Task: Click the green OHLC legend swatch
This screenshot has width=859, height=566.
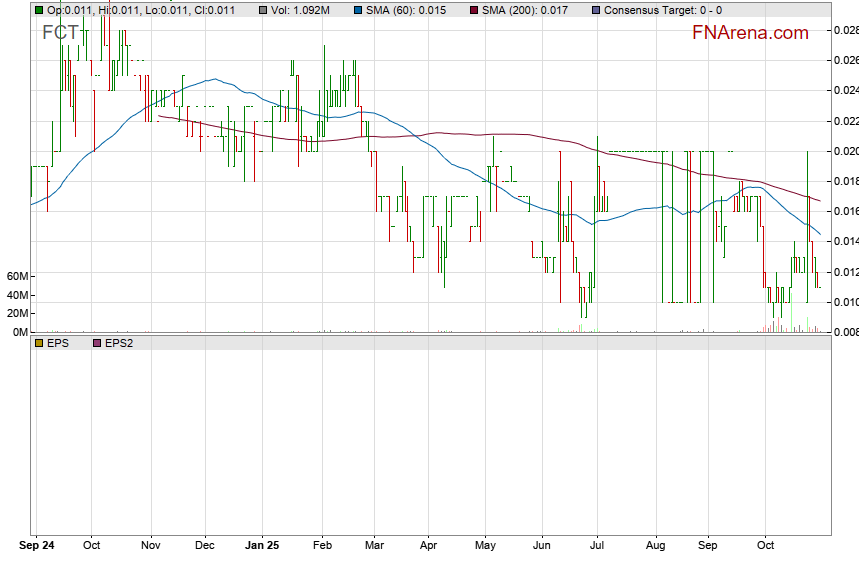Action: click(x=38, y=10)
